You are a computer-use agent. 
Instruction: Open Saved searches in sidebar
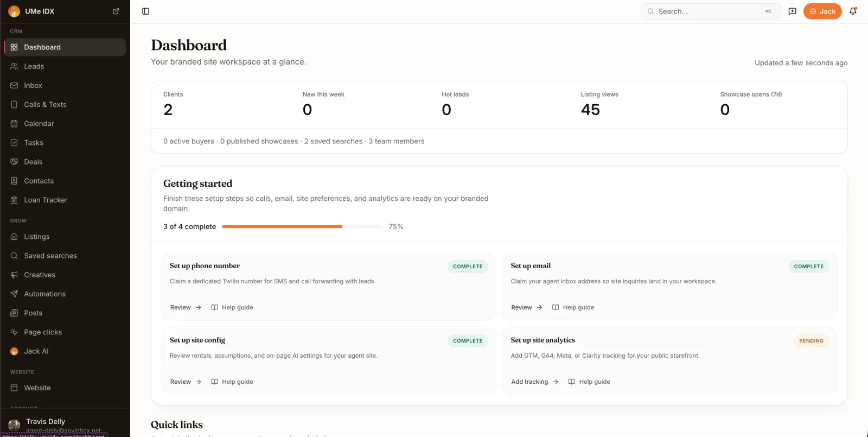point(65,256)
